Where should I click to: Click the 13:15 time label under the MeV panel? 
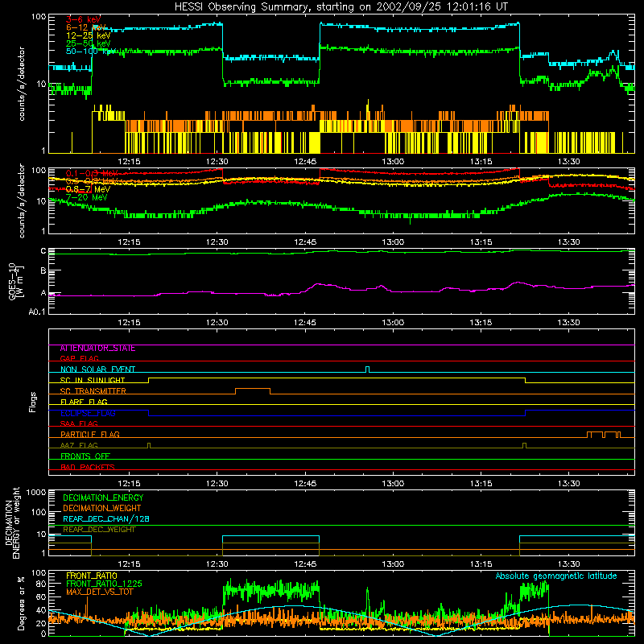point(481,242)
